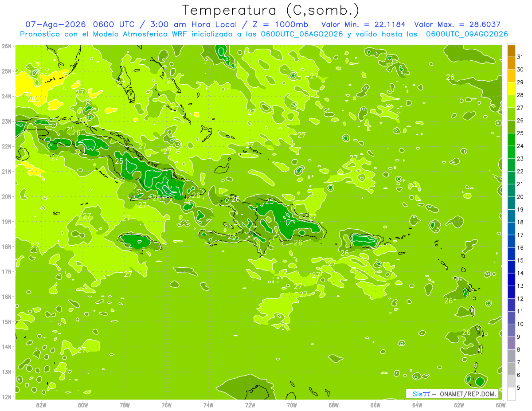
Task: Pick the purple swatch between 8 and 9
Action: pos(511,343)
